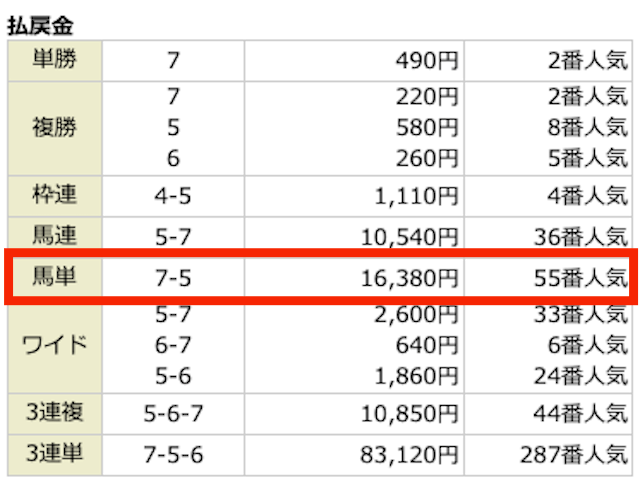640x480 pixels.
Task: Click the 640円 wide payout
Action: tap(427, 345)
